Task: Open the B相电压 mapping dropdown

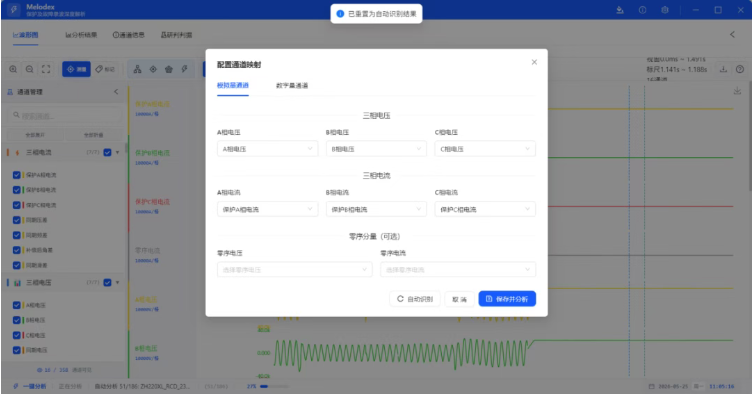Action: pyautogui.click(x=376, y=149)
